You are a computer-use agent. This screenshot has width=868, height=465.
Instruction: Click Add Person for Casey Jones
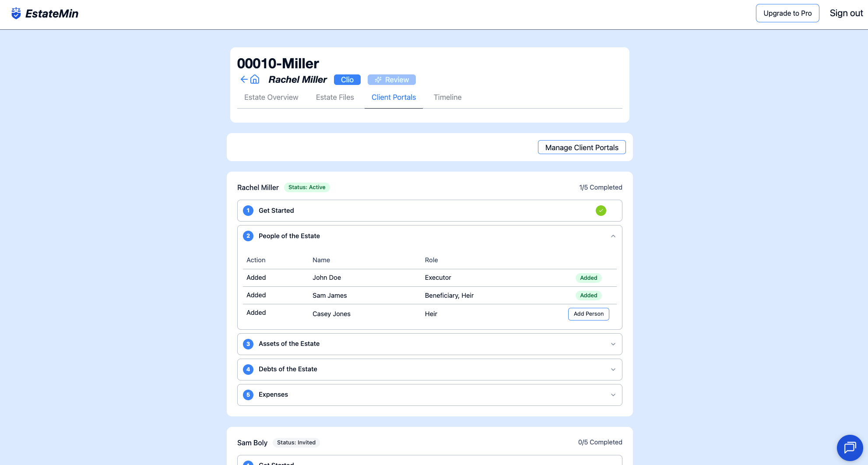[x=588, y=314]
